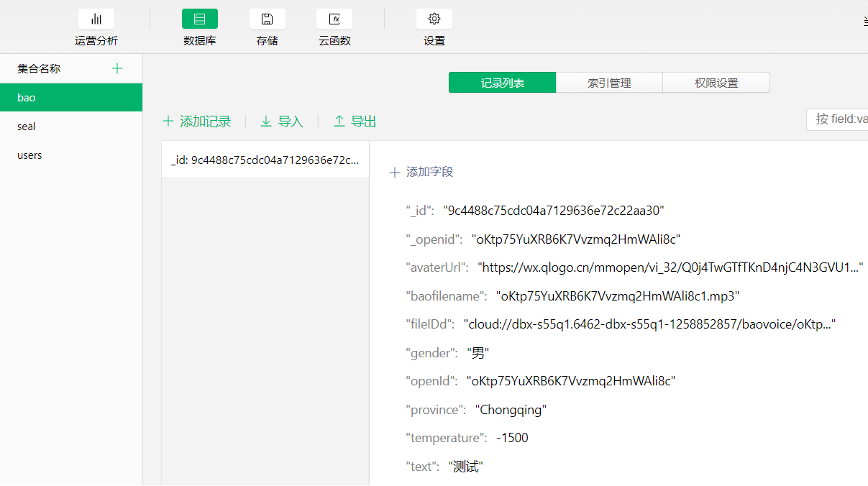Screen dimensions: 868x486
Task: Switch to the 权限设置 tab
Action: coord(716,83)
